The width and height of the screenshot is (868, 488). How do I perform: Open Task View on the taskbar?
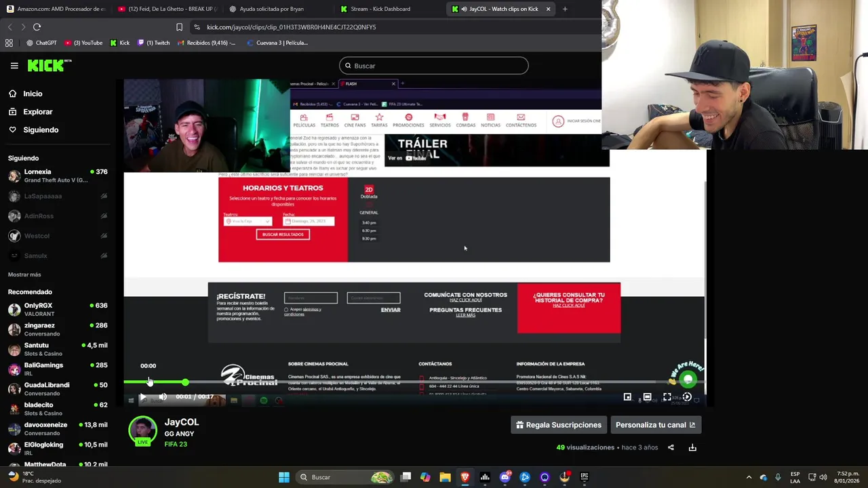pyautogui.click(x=406, y=477)
